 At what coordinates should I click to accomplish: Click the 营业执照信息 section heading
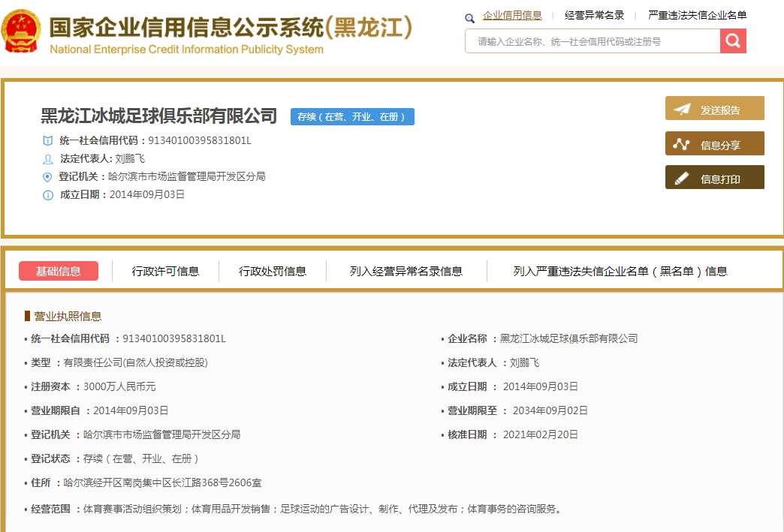click(x=68, y=316)
